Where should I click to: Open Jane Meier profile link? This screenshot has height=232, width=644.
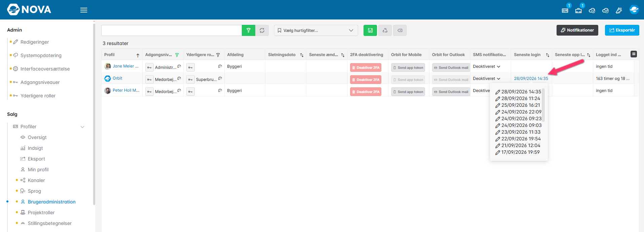(x=125, y=66)
